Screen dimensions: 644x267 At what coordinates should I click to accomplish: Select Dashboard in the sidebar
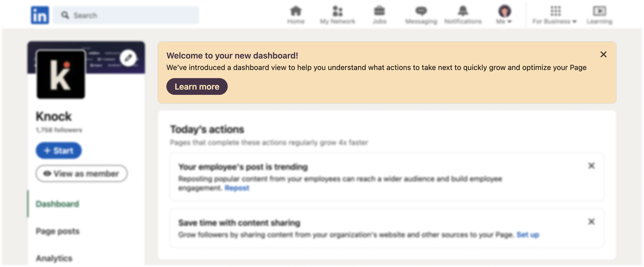click(57, 204)
